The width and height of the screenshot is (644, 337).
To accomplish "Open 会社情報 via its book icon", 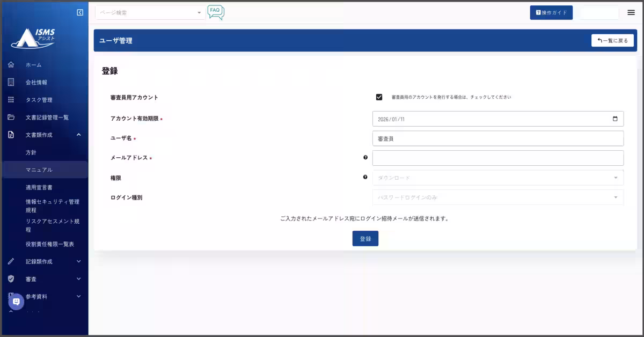I will [x=11, y=82].
